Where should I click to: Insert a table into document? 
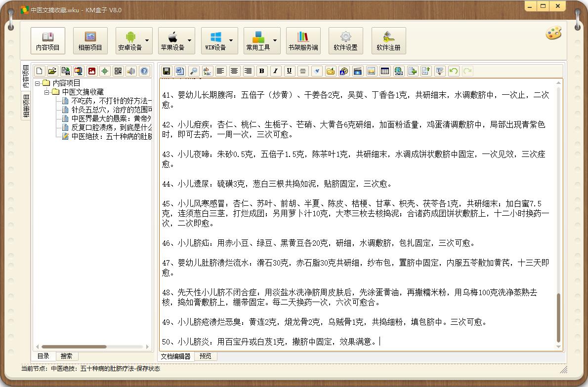coord(385,71)
